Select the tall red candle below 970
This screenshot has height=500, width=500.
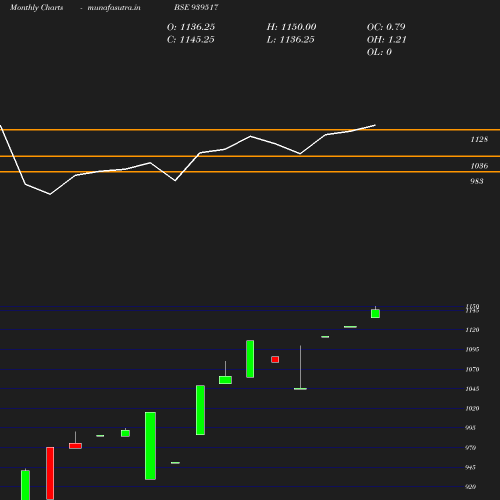[50, 473]
